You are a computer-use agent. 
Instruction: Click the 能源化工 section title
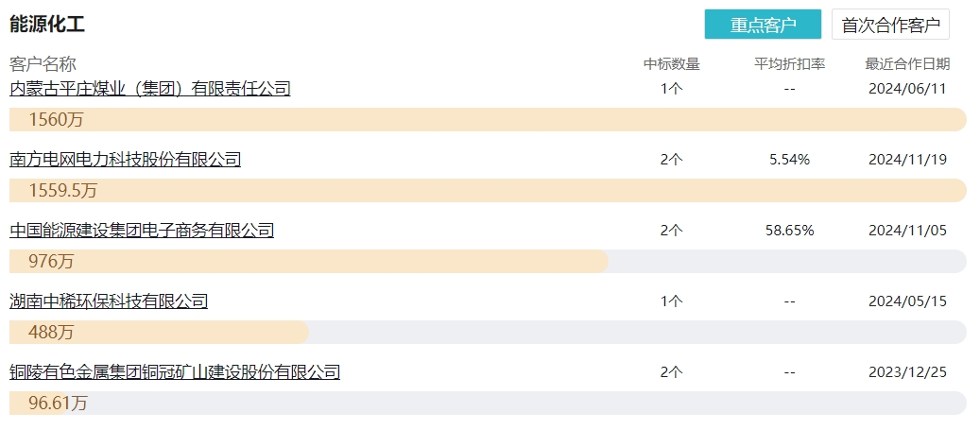pyautogui.click(x=47, y=25)
